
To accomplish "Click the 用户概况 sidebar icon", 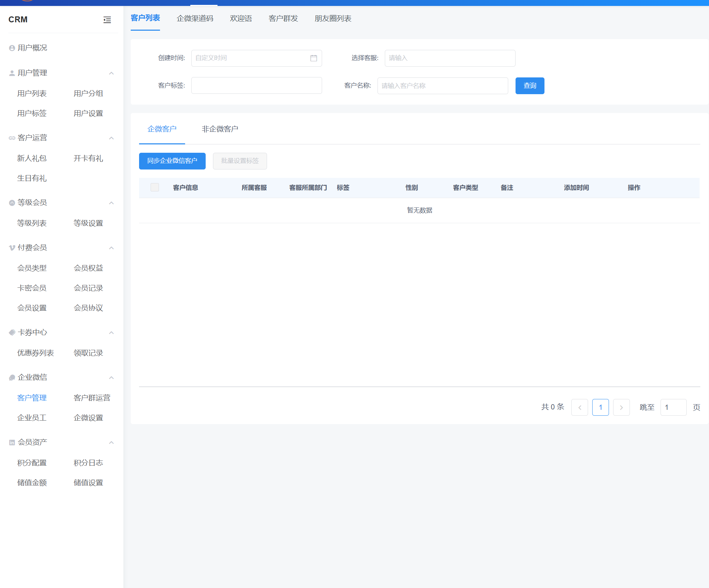I will 12,48.
